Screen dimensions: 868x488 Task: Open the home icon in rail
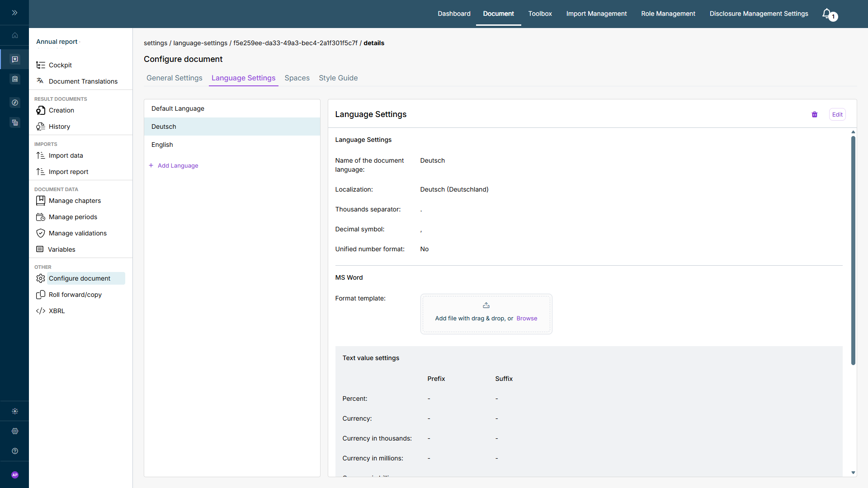click(15, 35)
